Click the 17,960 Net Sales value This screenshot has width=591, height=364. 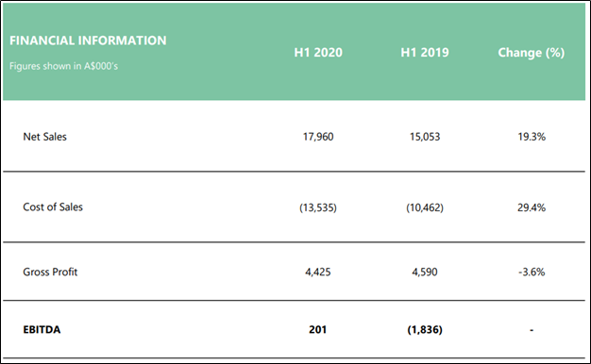pos(318,137)
